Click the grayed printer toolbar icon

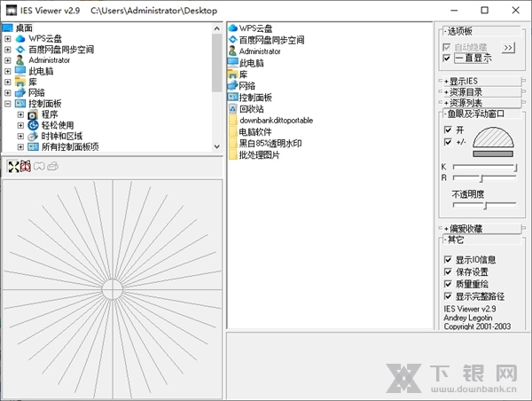click(x=52, y=167)
